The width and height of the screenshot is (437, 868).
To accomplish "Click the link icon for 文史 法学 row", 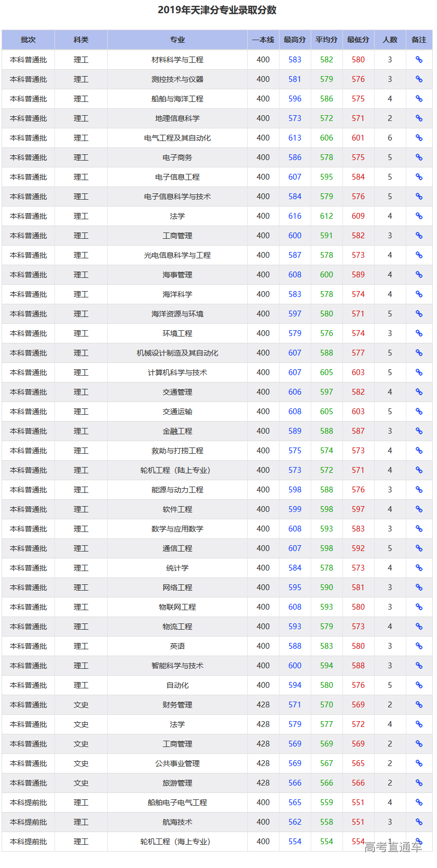I will coord(419,724).
